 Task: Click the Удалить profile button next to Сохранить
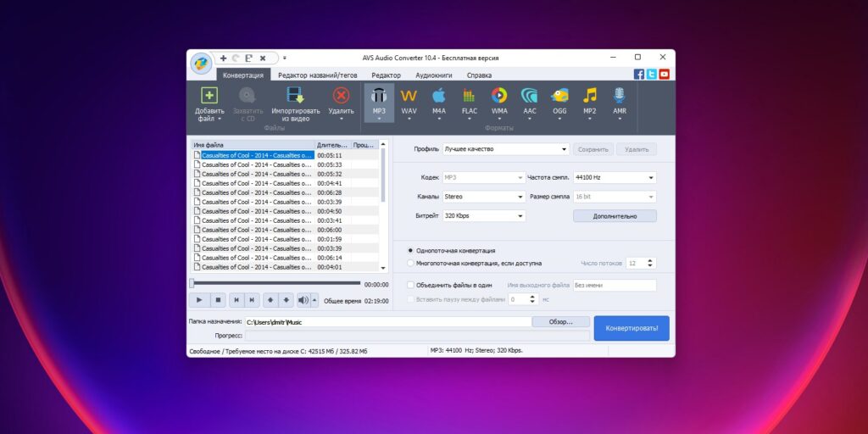637,149
